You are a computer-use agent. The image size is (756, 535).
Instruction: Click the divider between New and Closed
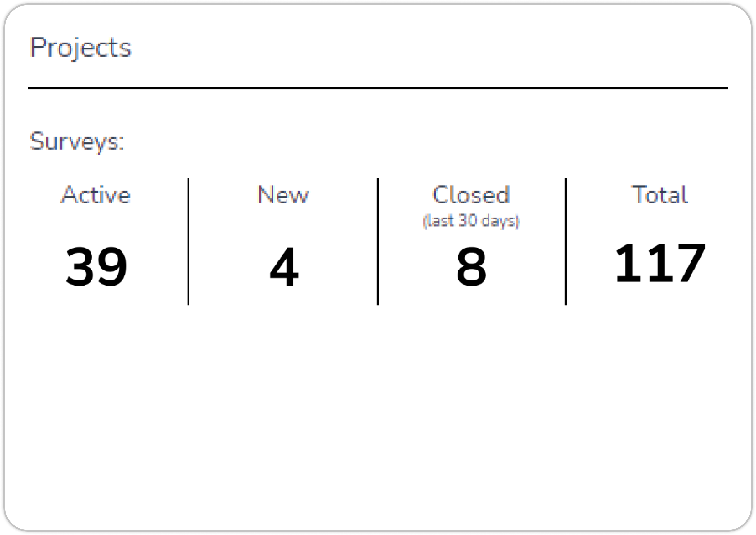coord(378,241)
